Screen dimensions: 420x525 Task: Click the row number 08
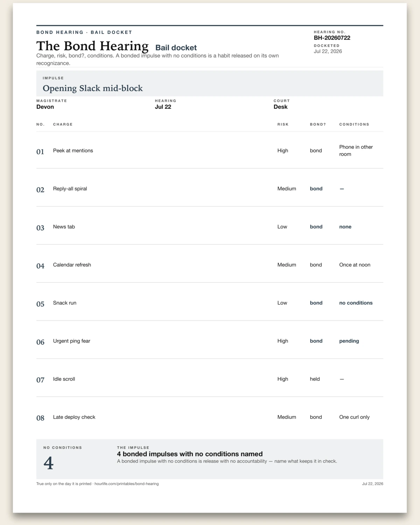click(40, 418)
